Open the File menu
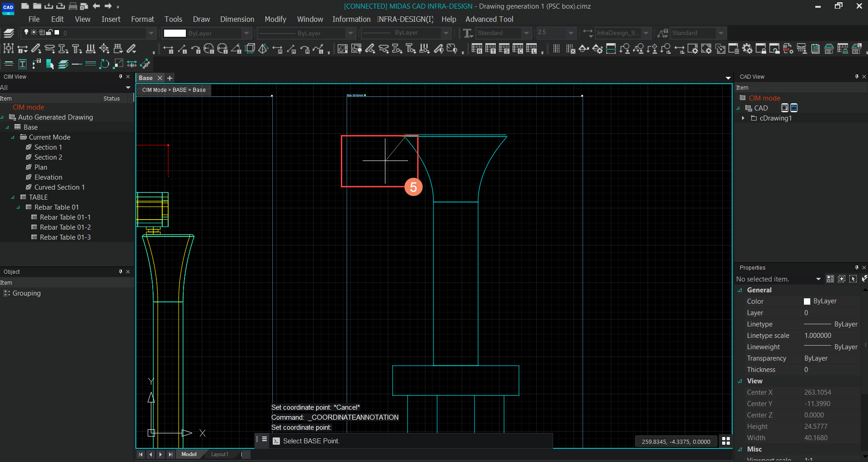The height and width of the screenshot is (462, 868). [x=34, y=19]
